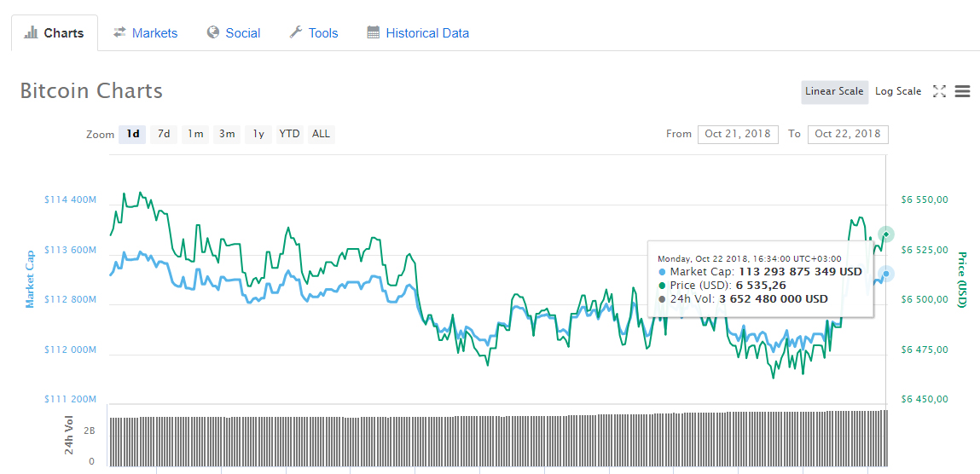Click the wrench icon beside Tools
Screen dimensions: 980x474
pyautogui.click(x=296, y=32)
